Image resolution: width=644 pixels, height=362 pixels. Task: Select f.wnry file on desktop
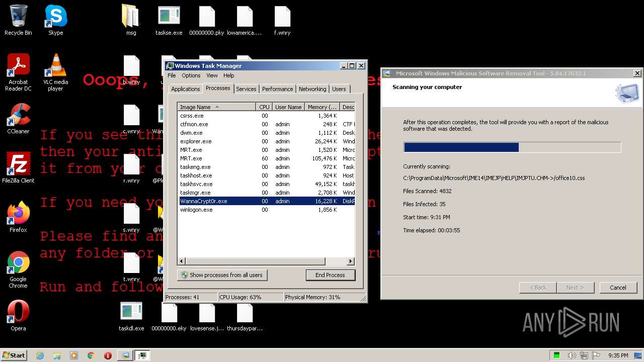click(x=282, y=20)
